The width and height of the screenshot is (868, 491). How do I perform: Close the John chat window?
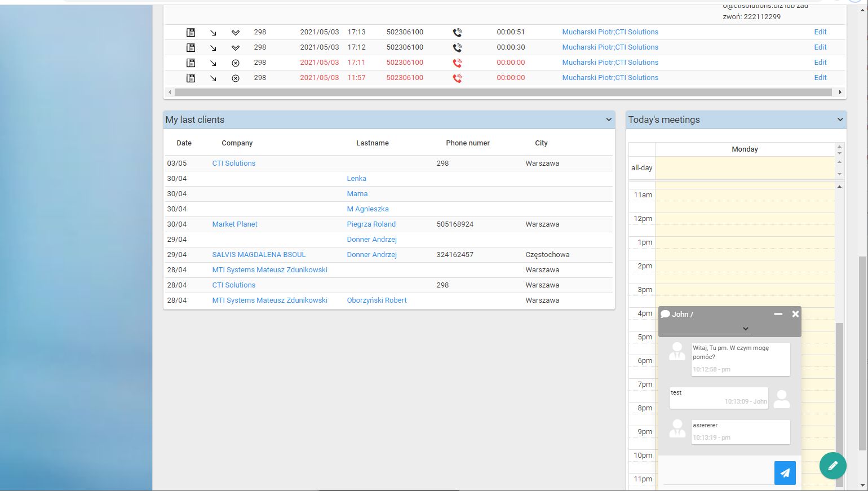coord(795,314)
